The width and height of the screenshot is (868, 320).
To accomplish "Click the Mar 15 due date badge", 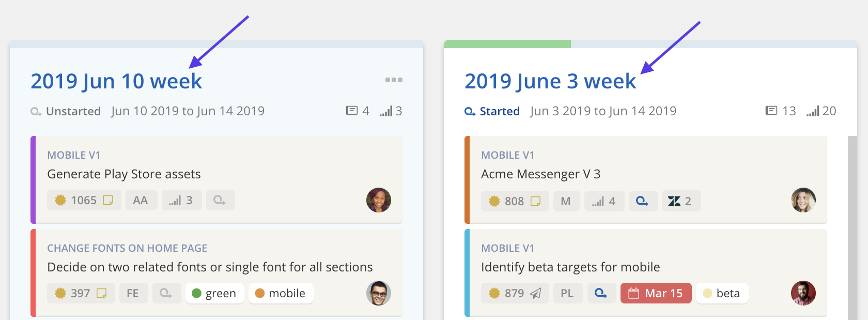I will [656, 293].
